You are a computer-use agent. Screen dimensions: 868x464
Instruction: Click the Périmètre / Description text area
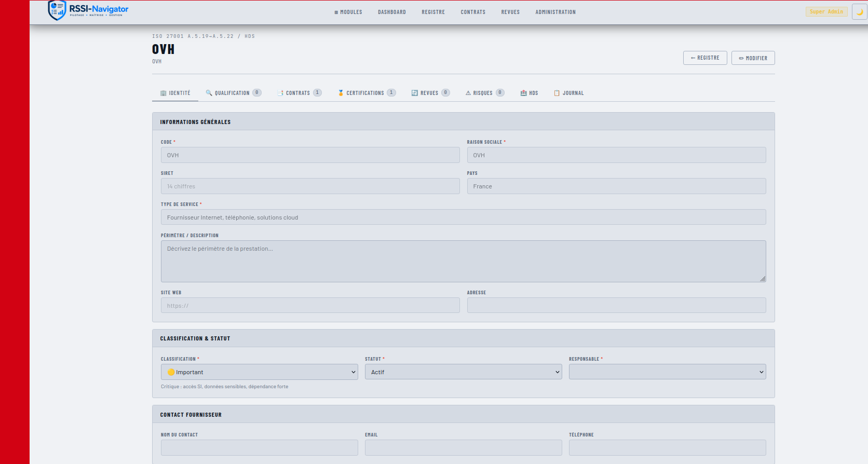tap(464, 261)
